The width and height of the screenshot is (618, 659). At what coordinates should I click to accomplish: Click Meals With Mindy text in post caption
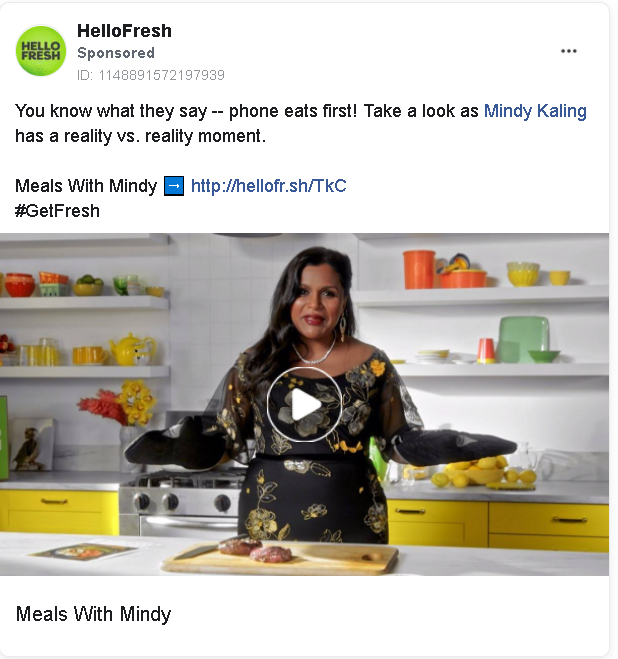(86, 186)
